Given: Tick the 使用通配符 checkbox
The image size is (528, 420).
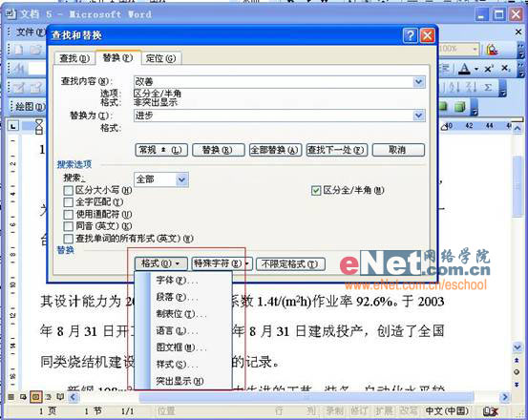Looking at the screenshot, I should [x=69, y=215].
